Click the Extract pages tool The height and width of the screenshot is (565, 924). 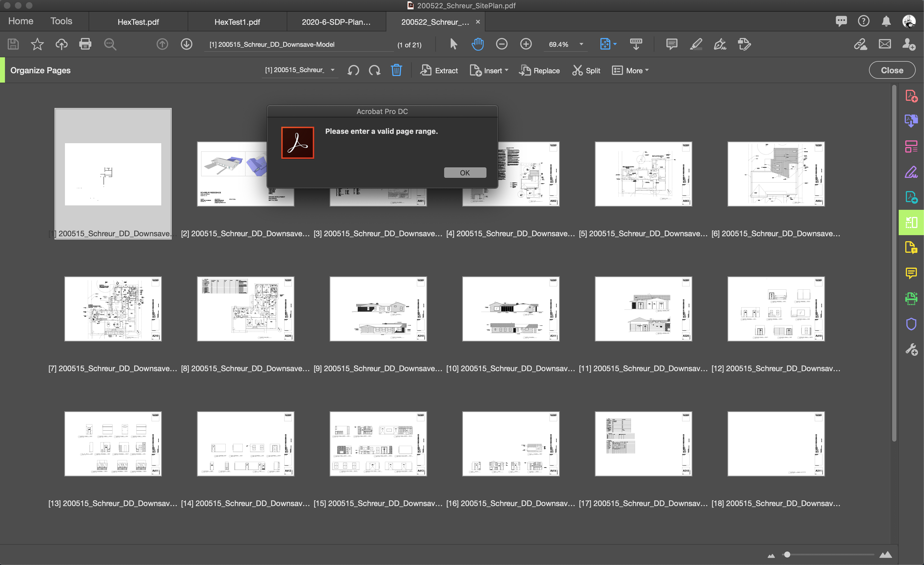point(439,70)
